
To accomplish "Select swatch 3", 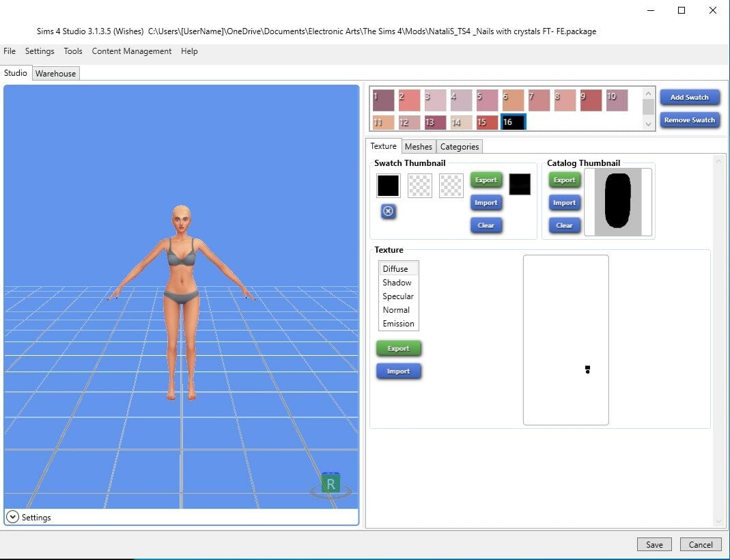I will click(x=435, y=100).
